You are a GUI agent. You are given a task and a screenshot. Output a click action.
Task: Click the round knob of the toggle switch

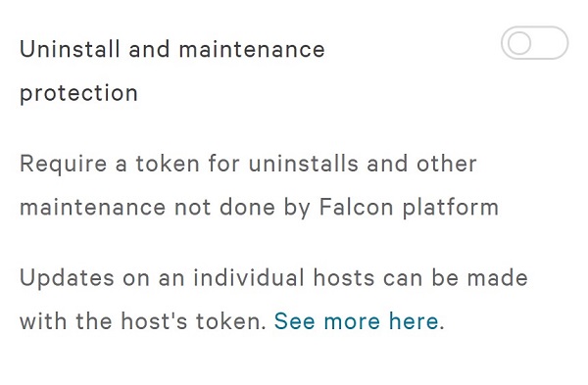(519, 43)
